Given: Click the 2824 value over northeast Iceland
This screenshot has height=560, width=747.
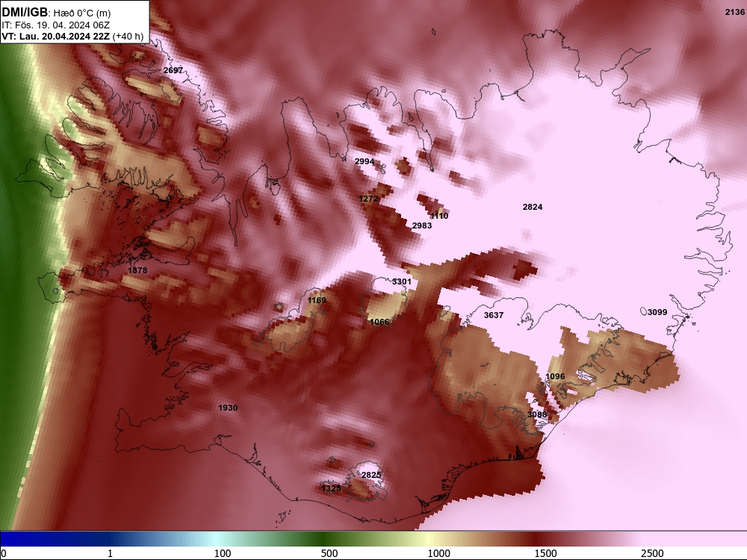Looking at the screenshot, I should tap(533, 207).
